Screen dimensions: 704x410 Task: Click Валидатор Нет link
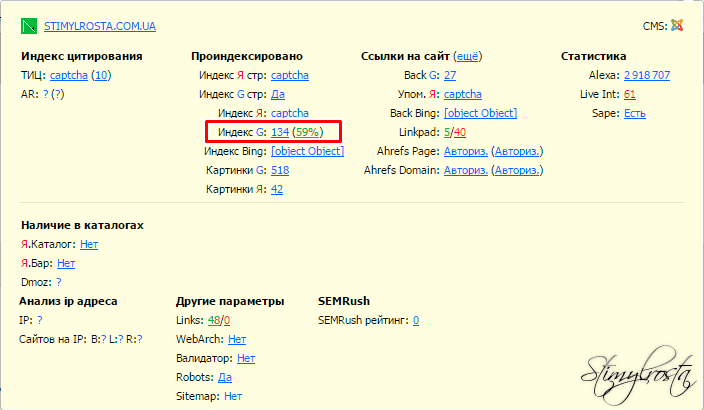click(246, 358)
